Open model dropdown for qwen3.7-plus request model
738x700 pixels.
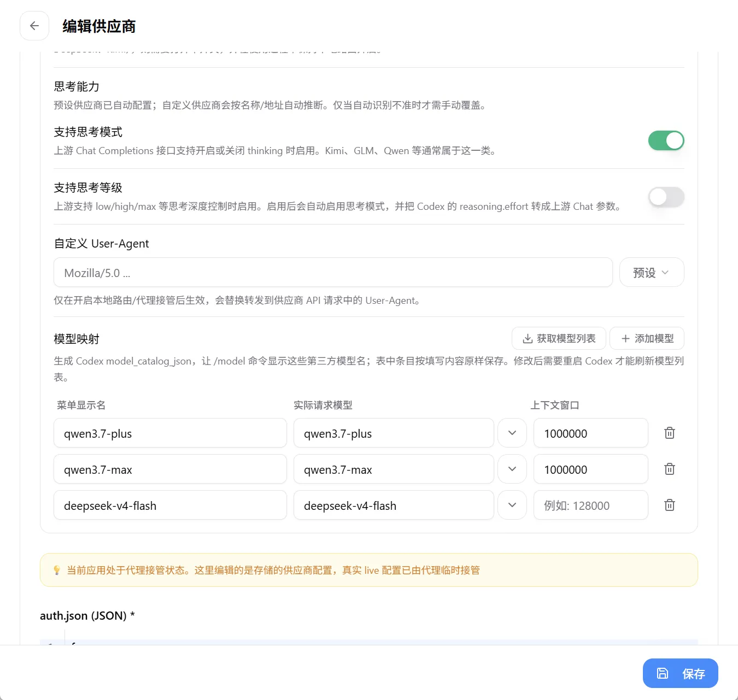point(512,433)
